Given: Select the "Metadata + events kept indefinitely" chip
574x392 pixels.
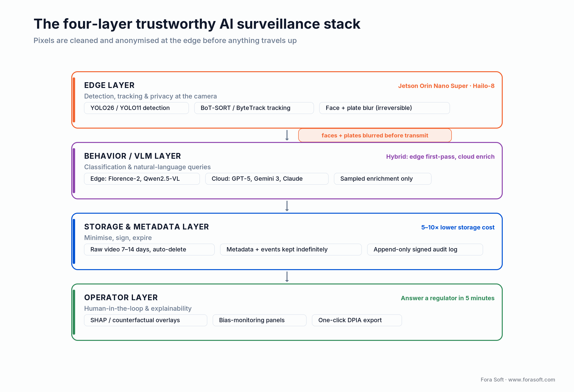Looking at the screenshot, I should (291, 249).
